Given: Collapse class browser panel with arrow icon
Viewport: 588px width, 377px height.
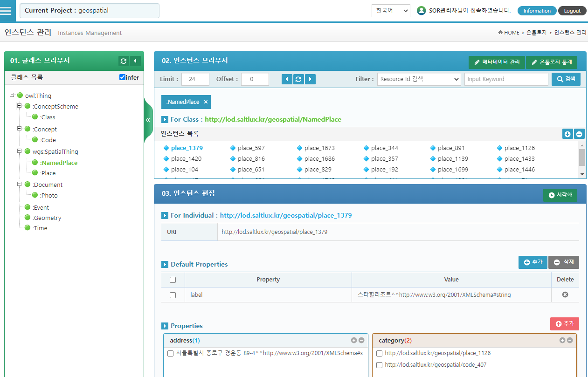Looking at the screenshot, I should click(x=135, y=61).
